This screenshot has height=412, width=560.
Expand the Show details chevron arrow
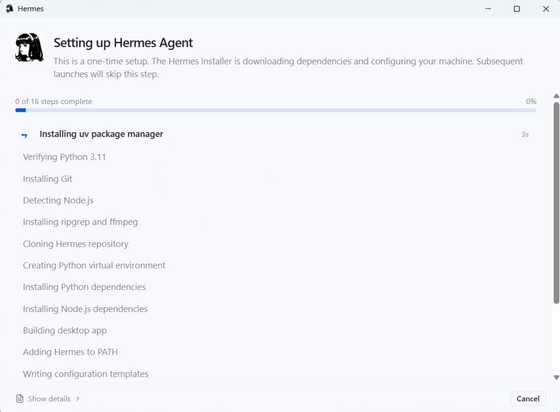coord(78,398)
